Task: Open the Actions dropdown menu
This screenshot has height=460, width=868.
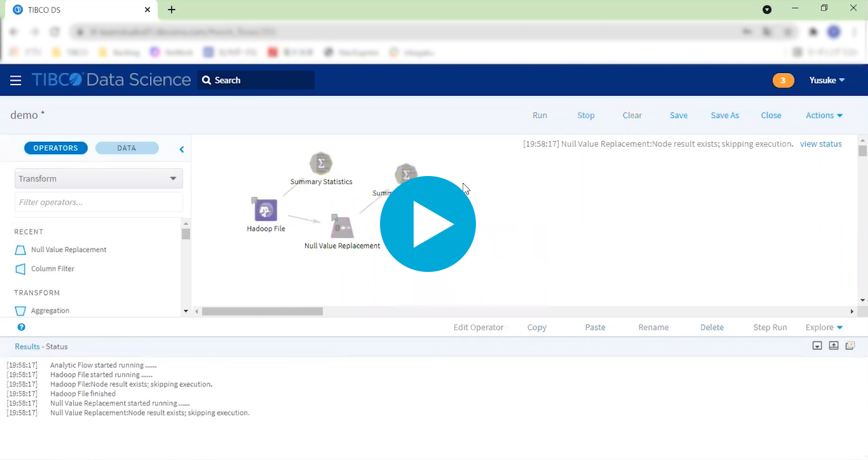Action: (824, 115)
